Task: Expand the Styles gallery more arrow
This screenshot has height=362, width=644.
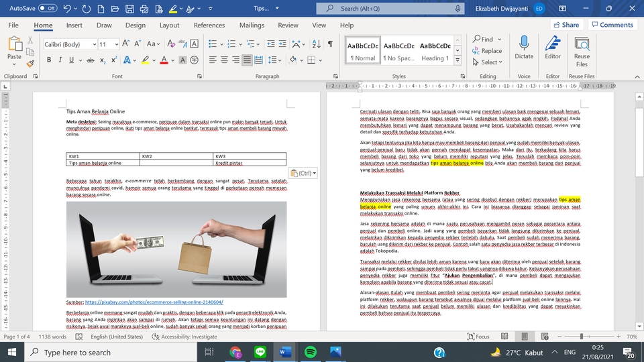Action: [x=458, y=60]
